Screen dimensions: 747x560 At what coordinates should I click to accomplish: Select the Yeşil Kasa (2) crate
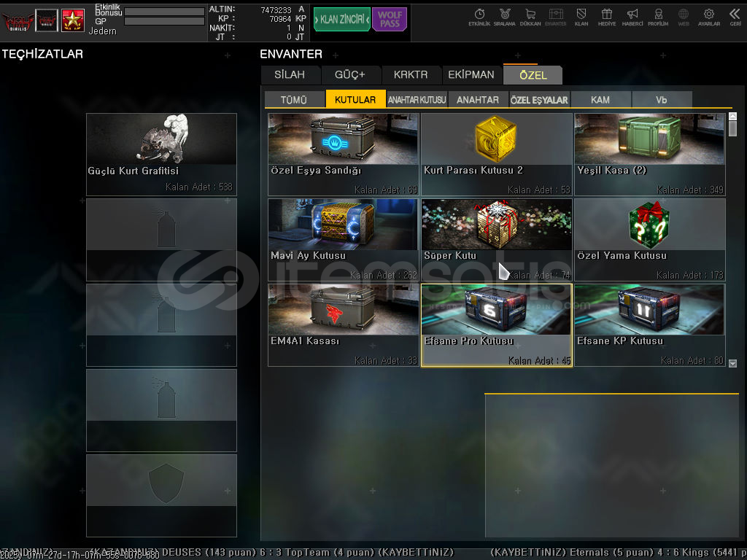(650, 155)
